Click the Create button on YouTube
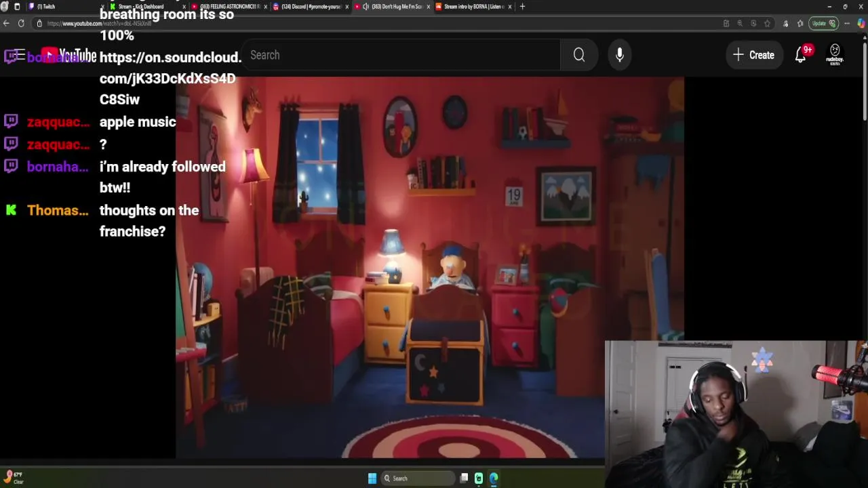Screen dimensions: 868x488 [753, 55]
